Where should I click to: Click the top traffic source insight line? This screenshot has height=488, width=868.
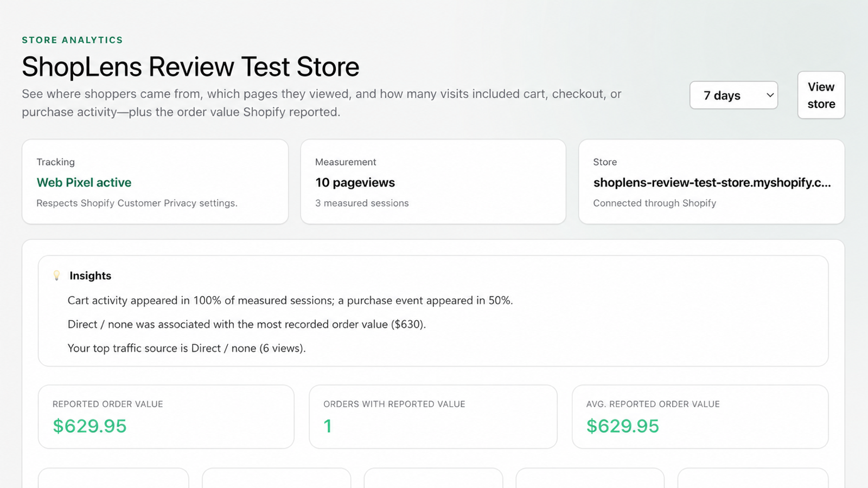(187, 348)
